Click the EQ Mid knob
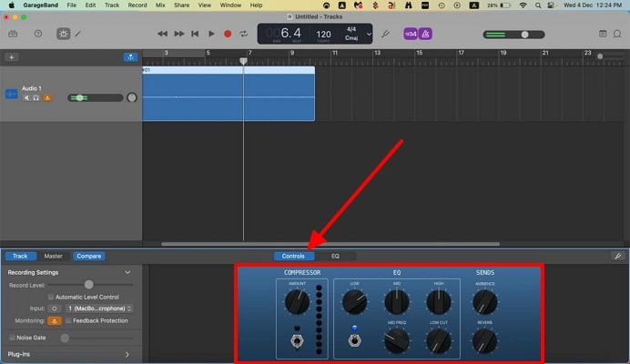630x364 pixels. [x=397, y=302]
